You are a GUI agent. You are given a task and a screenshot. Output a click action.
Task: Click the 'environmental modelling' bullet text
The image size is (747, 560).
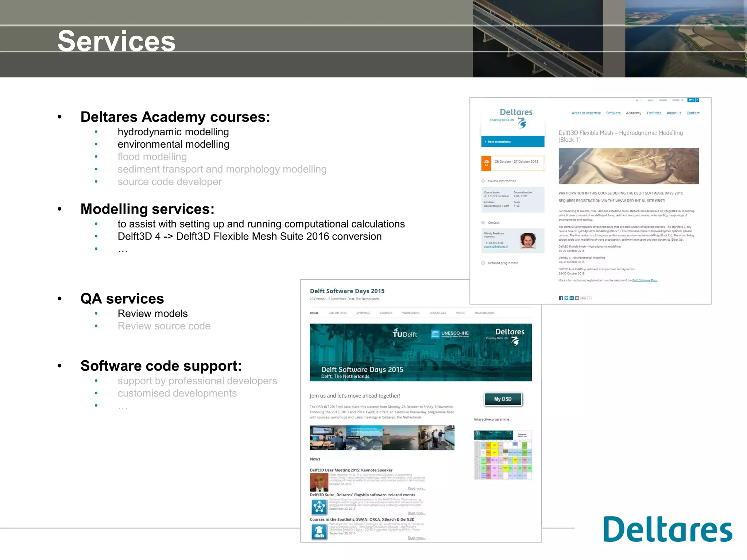(173, 144)
